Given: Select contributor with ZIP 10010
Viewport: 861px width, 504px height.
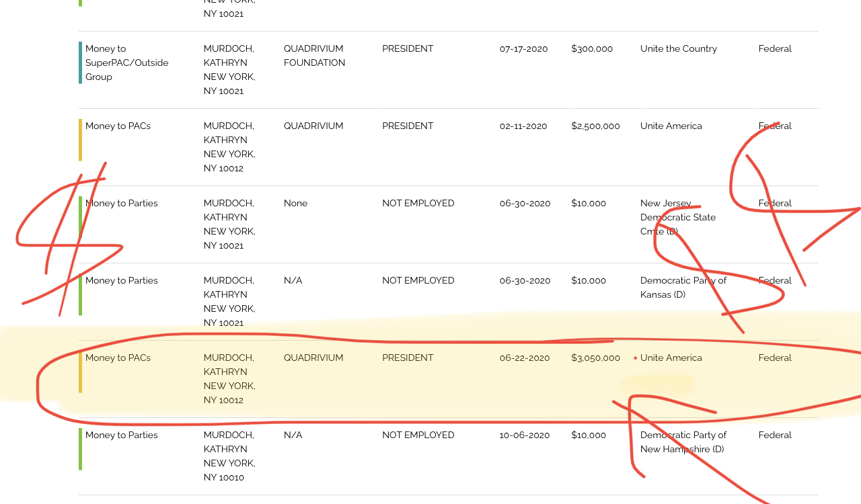Looking at the screenshot, I should click(229, 456).
